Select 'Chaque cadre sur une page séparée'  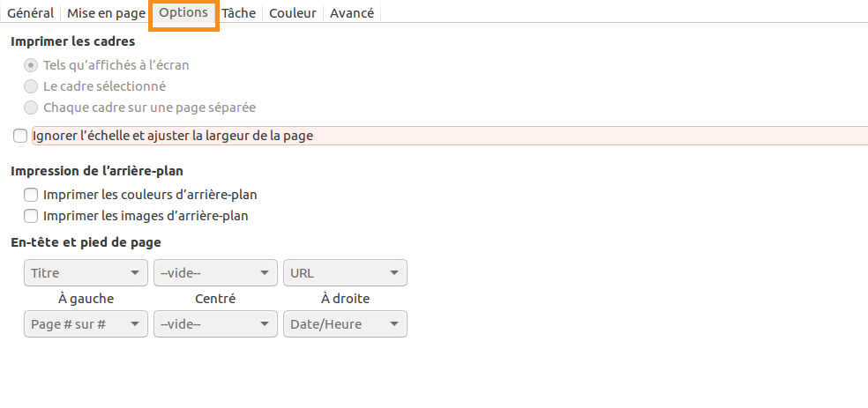pos(31,108)
